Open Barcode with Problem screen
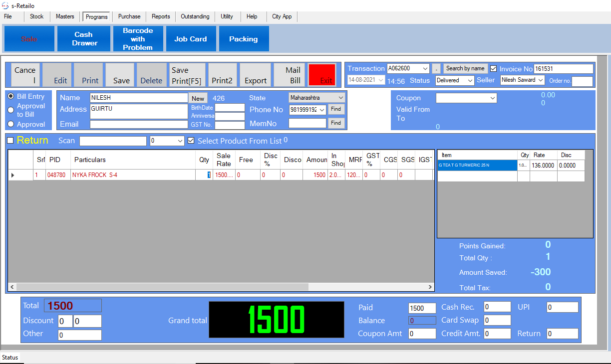The height and width of the screenshot is (364, 611). [x=138, y=39]
